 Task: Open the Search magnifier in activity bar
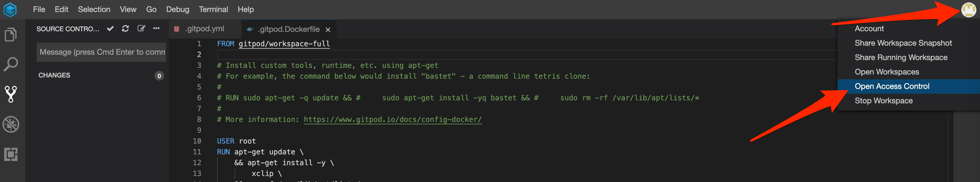click(11, 64)
